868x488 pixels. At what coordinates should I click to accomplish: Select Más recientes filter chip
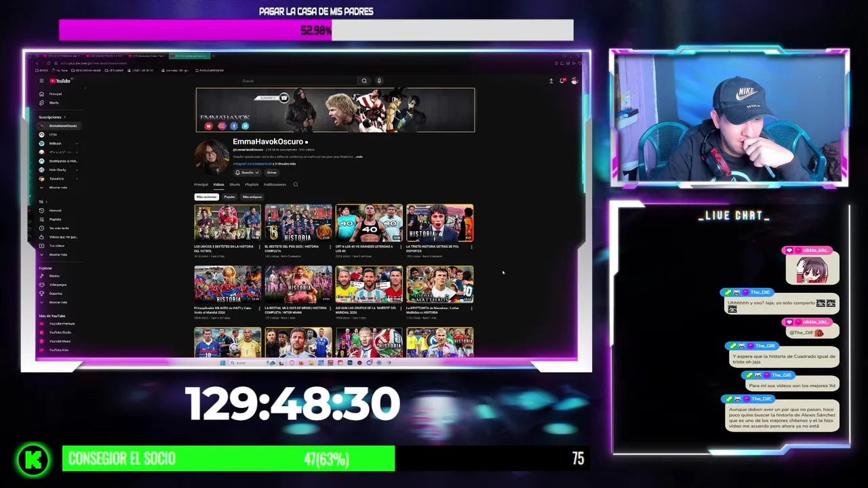click(x=206, y=197)
